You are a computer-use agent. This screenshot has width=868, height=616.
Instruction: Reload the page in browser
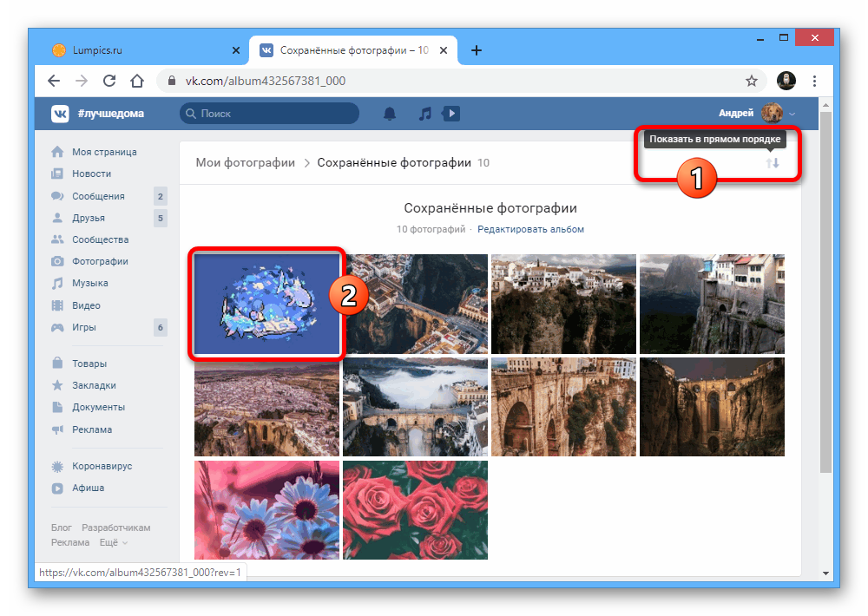pos(109,81)
